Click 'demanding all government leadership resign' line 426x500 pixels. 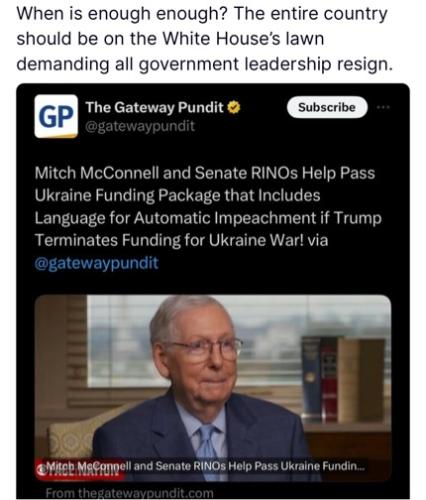(205, 64)
